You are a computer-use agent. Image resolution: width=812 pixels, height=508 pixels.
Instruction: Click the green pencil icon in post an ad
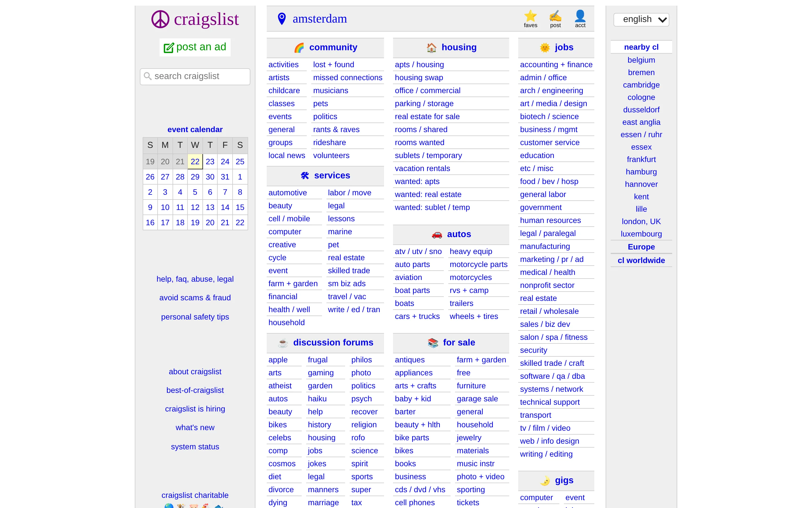click(x=169, y=48)
